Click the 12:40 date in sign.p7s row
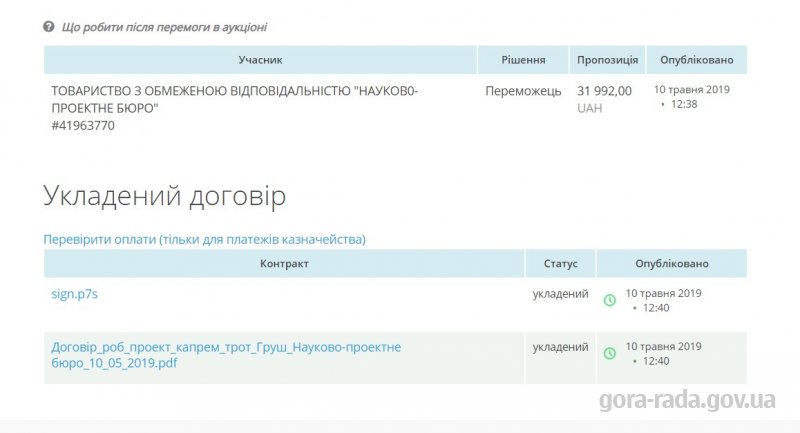Screen dimensions: 800x433 663,300
